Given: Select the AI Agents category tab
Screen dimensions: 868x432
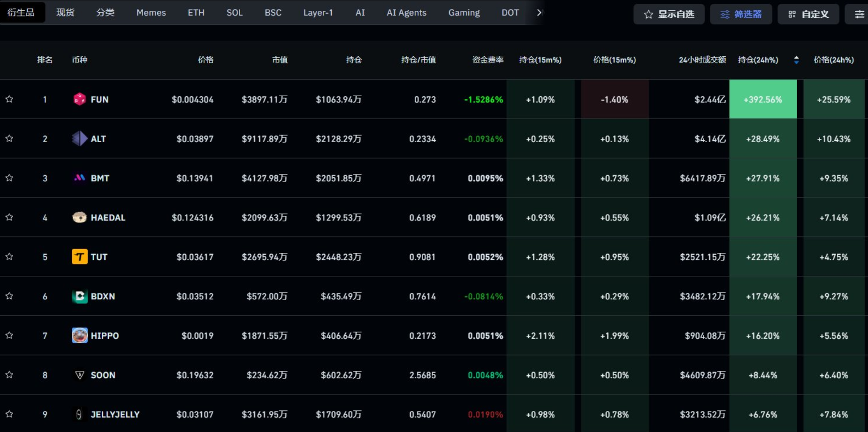Looking at the screenshot, I should click(x=406, y=13).
